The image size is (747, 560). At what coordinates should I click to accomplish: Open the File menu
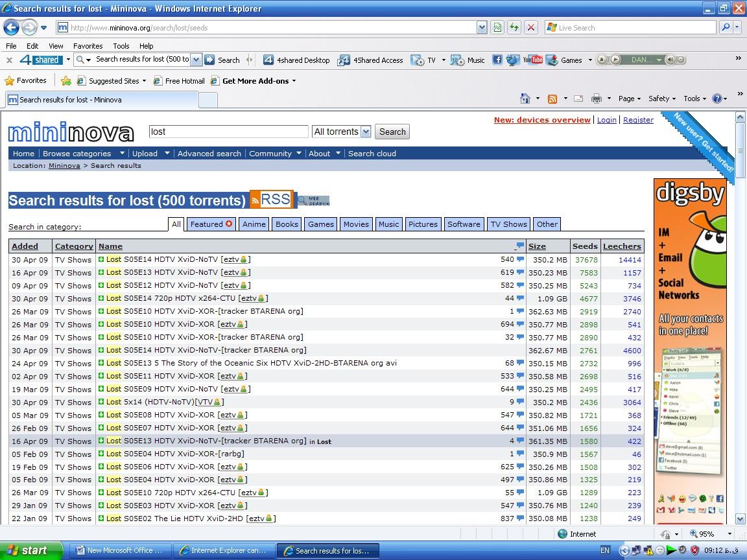pos(11,46)
